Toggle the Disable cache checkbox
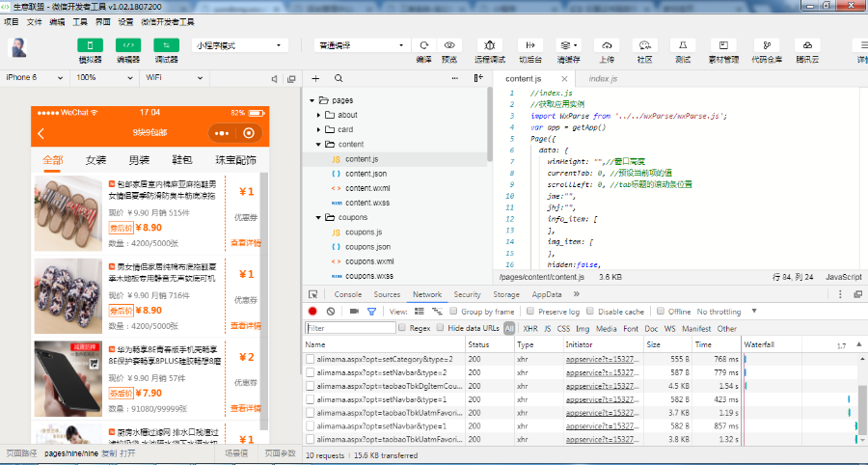 pyautogui.click(x=590, y=312)
